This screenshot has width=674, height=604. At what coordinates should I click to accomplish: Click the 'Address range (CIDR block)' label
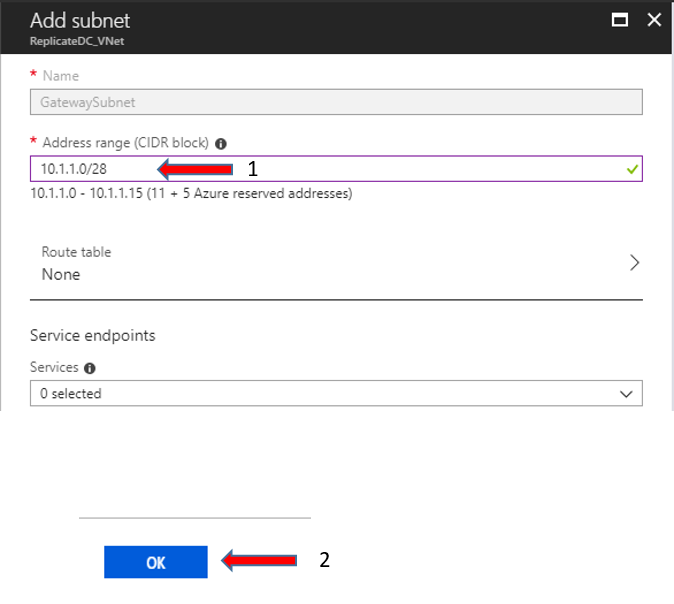coord(126,143)
